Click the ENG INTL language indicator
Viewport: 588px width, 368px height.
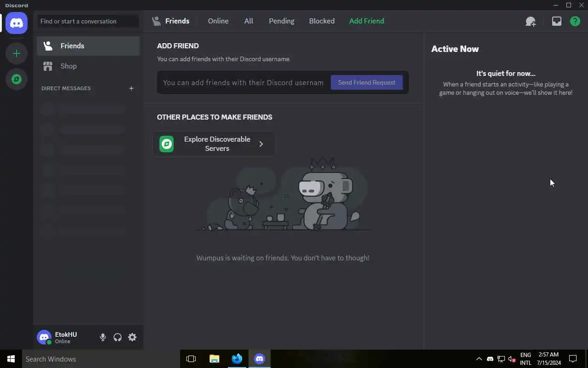526,359
